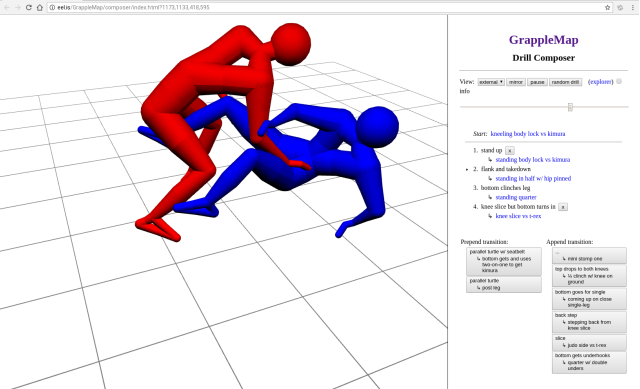Open 'kneeling body lock vs kimura' start link

coord(528,134)
